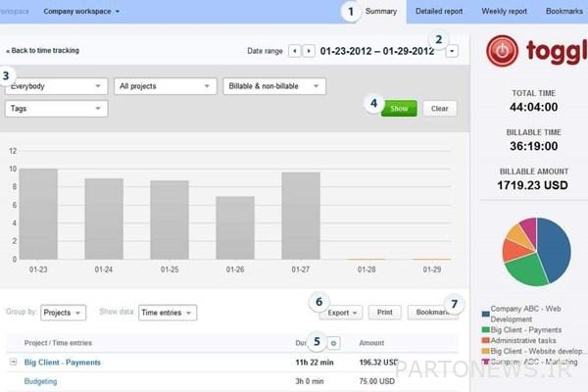Click Back to time tracking link
Screen dimensions: 588x392
coord(43,50)
